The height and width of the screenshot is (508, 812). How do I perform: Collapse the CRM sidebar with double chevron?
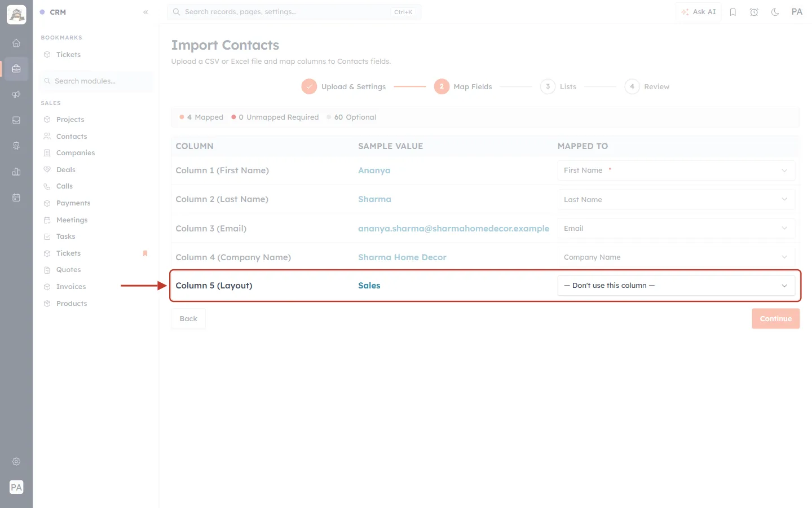tap(145, 12)
